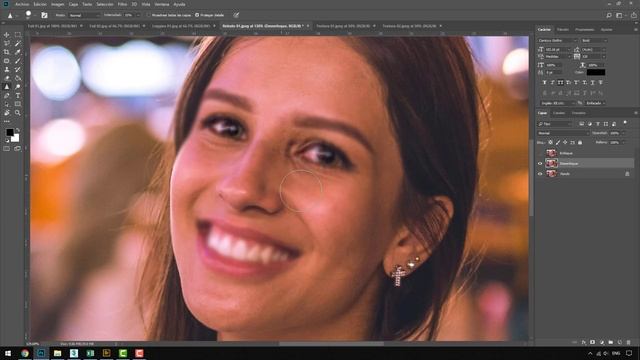This screenshot has width=640, height=360.
Task: Select the Eyedropper tool
Action: click(18, 52)
